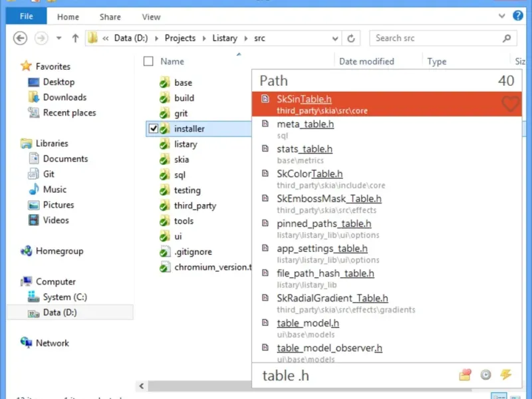Screen dimensions: 532x399
Task: Expand arrow after Data (D:) breadcrumb
Action: [x=156, y=39]
